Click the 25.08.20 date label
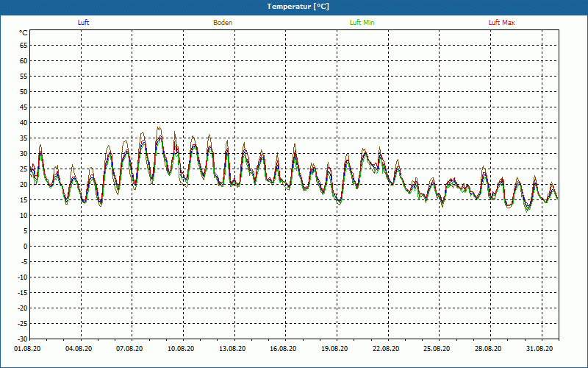588x368 pixels. [x=437, y=349]
